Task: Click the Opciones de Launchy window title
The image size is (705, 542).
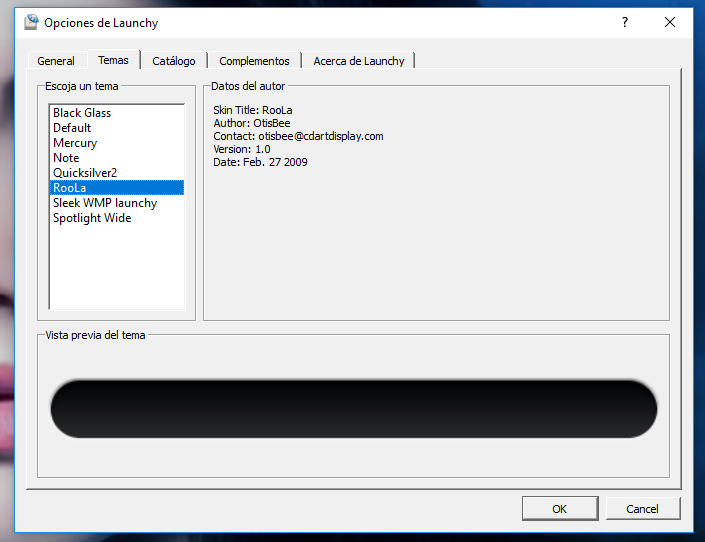Action: click(x=101, y=22)
